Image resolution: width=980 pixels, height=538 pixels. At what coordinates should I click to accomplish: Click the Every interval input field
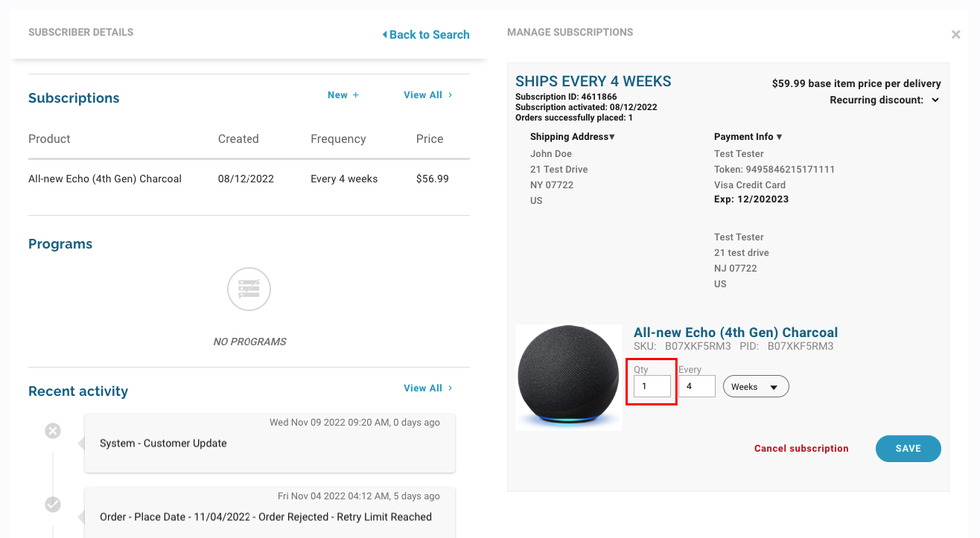pos(697,386)
